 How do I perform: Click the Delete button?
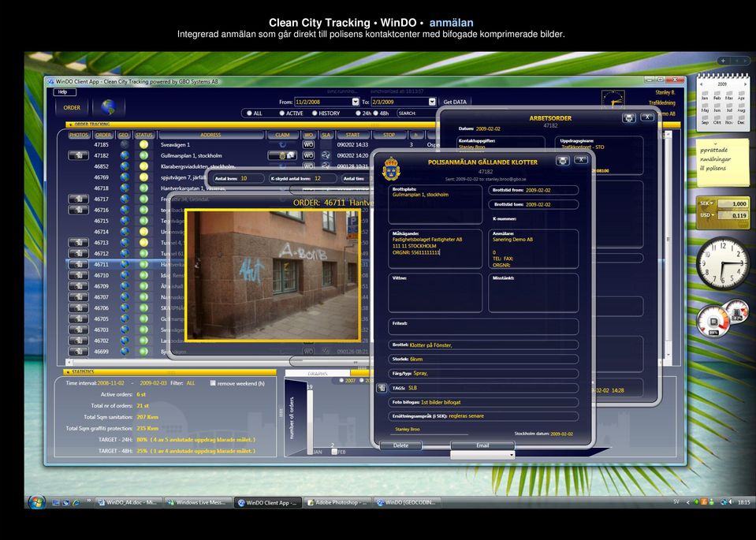[400, 445]
